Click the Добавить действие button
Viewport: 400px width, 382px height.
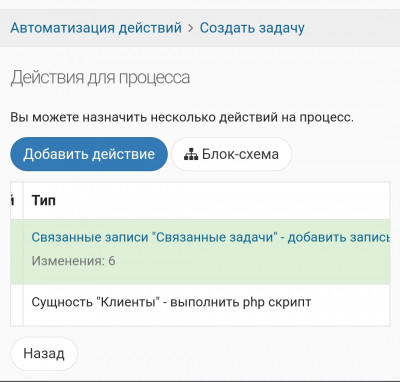[x=89, y=154]
